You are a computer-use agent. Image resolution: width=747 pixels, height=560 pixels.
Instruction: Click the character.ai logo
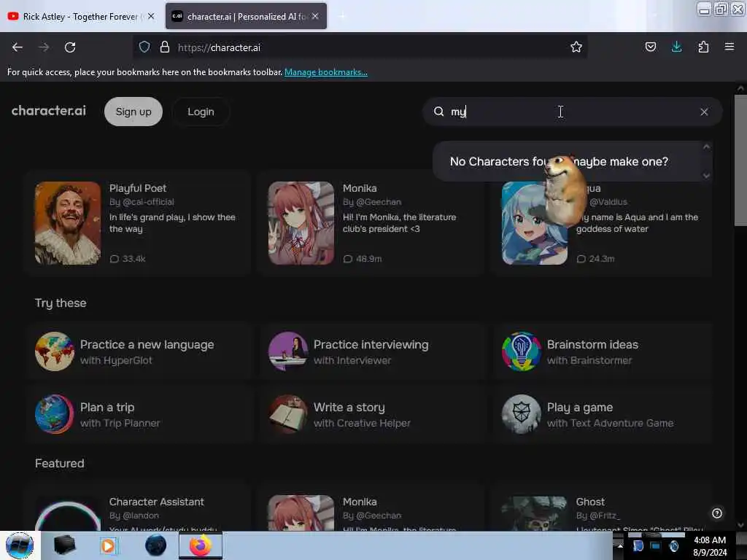pos(49,111)
